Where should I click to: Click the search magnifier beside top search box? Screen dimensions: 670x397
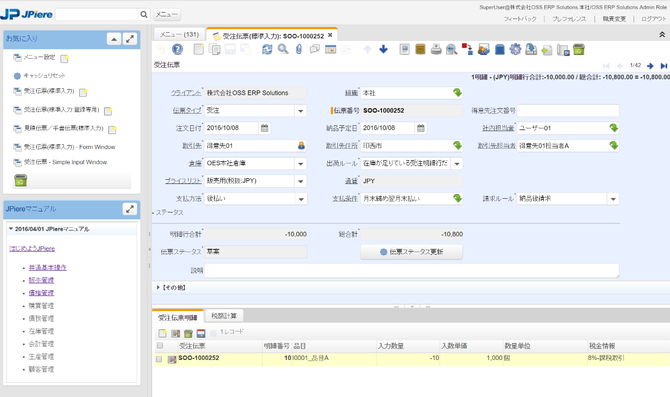tap(144, 15)
